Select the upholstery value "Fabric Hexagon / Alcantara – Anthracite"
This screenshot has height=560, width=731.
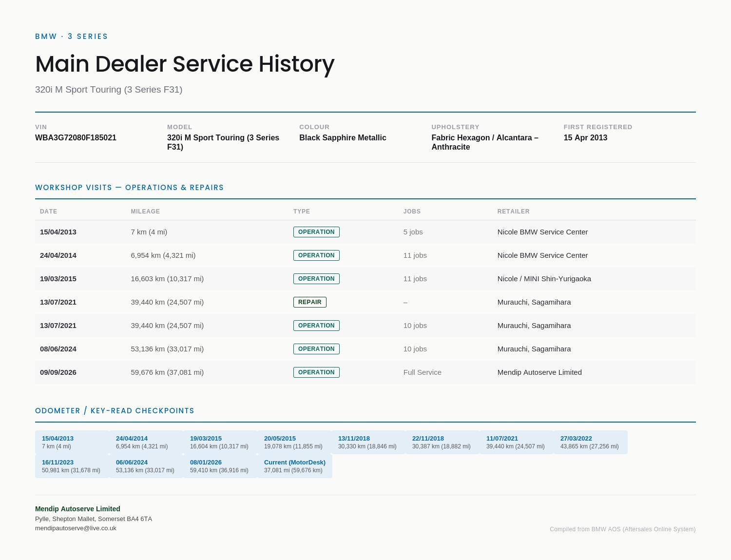pyautogui.click(x=485, y=142)
